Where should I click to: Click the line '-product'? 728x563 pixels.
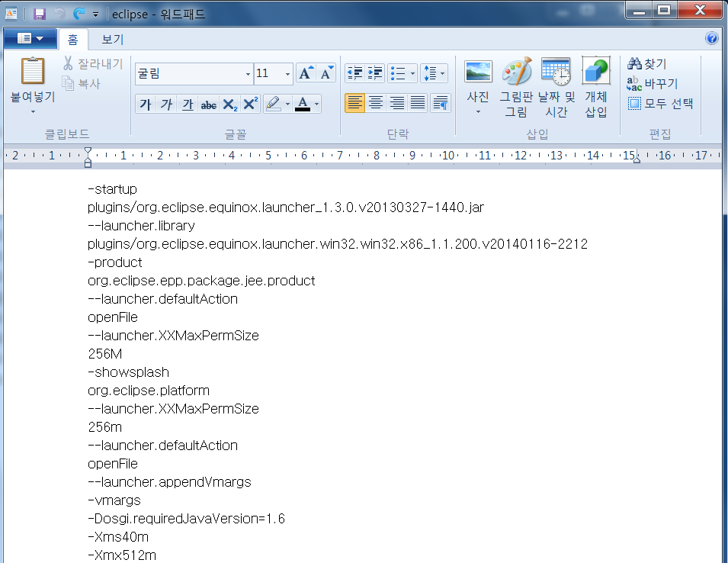click(114, 262)
